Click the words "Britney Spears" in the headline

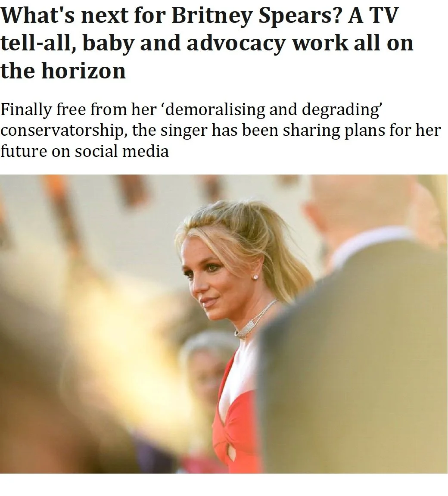(257, 15)
